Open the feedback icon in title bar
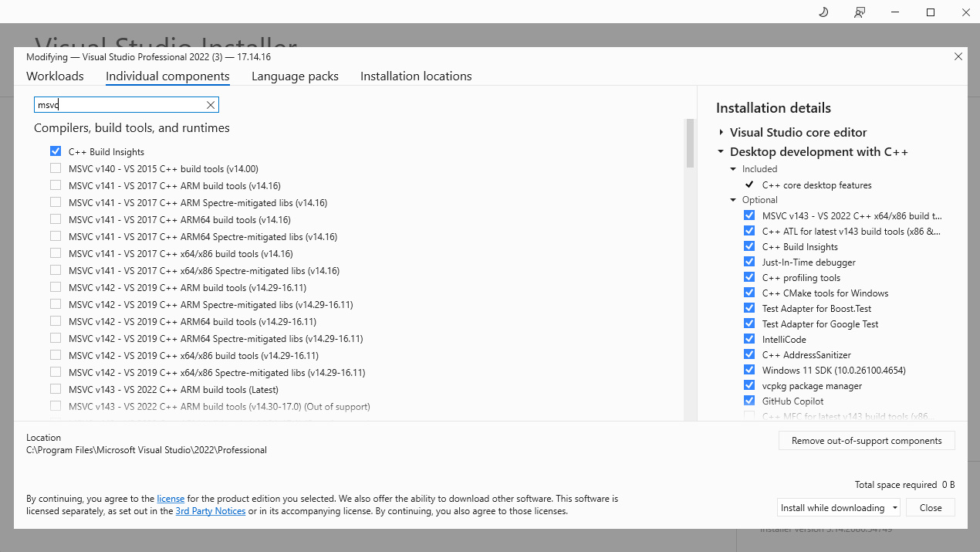Screen dimensions: 980x552 [860, 12]
